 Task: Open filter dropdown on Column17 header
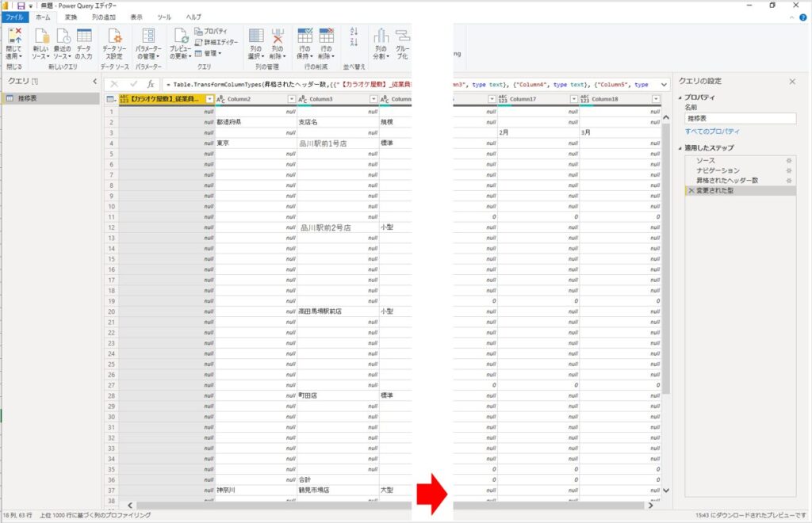pos(574,99)
